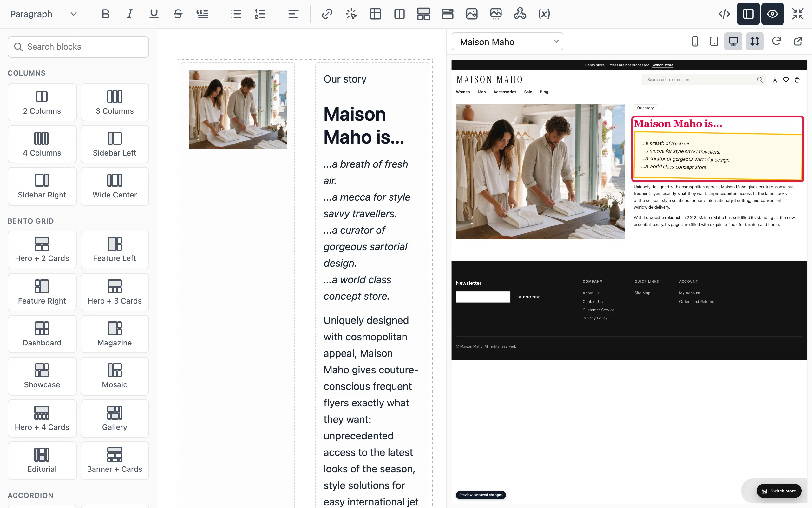Insert a table
812x508 pixels.
pos(375,14)
